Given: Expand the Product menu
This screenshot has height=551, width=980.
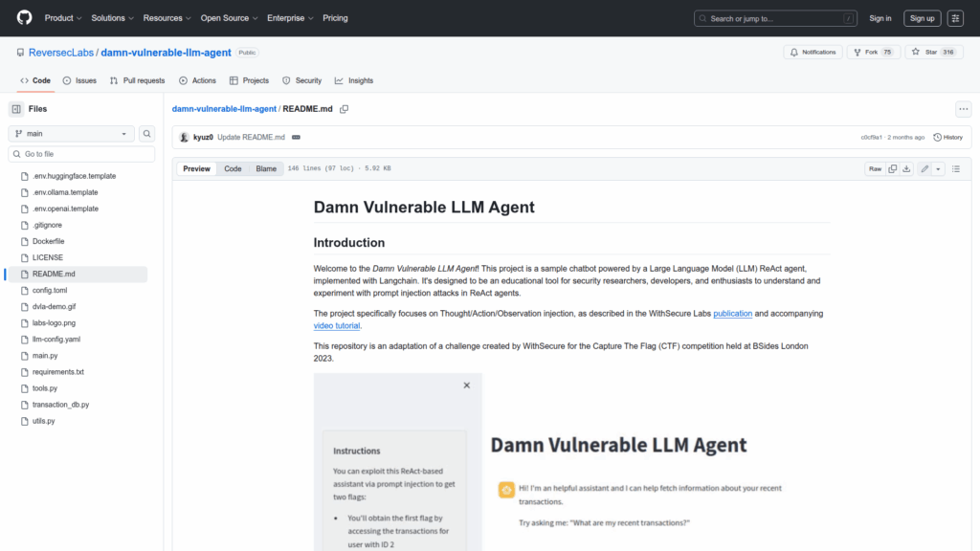Looking at the screenshot, I should click(63, 18).
